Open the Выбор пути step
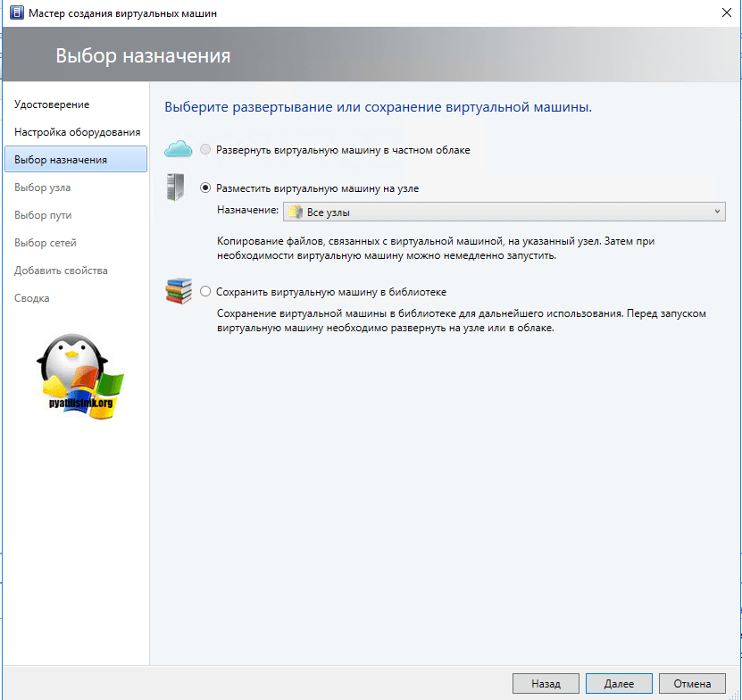742x700 pixels. click(x=43, y=215)
